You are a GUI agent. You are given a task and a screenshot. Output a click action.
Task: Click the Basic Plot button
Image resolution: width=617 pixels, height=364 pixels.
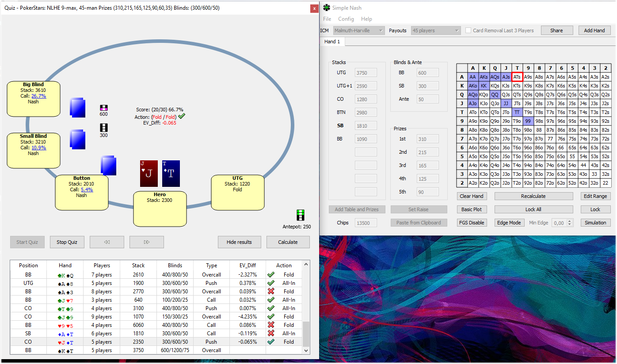click(472, 209)
